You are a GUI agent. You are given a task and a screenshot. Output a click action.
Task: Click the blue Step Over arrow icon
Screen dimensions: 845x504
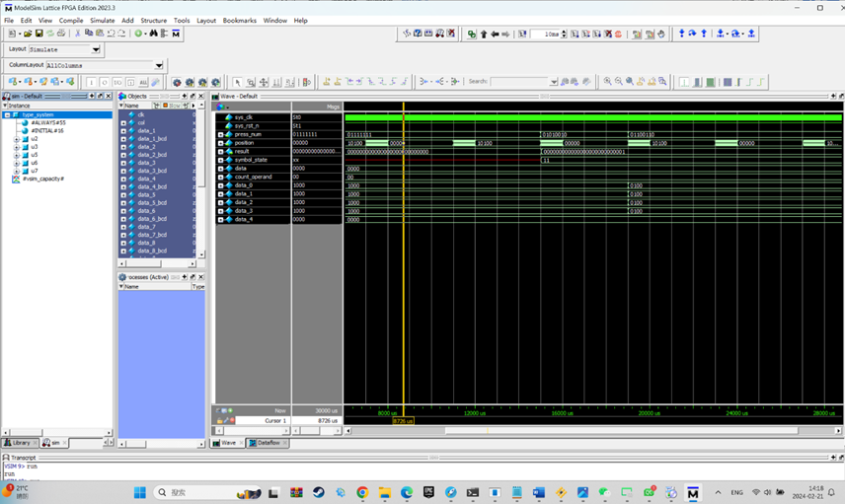tap(693, 34)
